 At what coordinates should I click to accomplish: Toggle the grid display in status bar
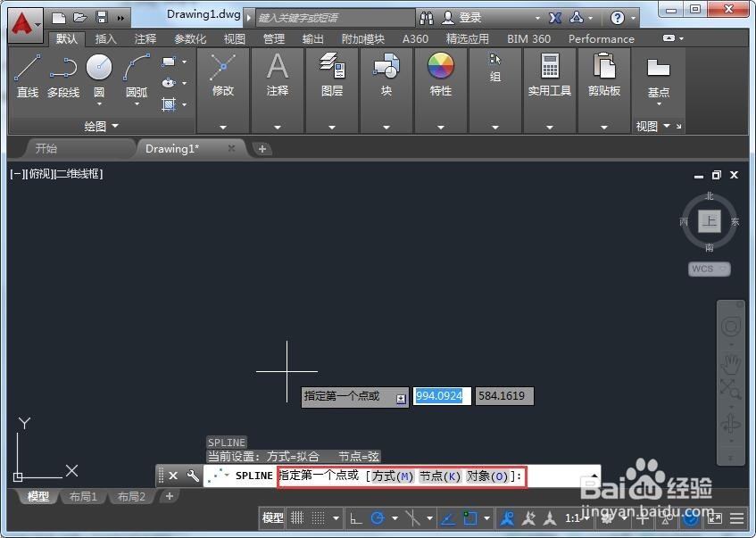[x=297, y=518]
